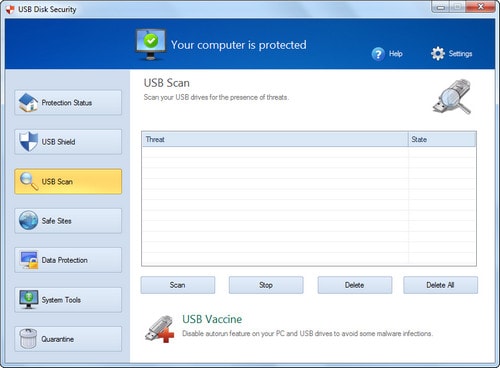Click the monitor-and-padlock icon beside Data Protection
500x368 pixels.
coord(29,260)
